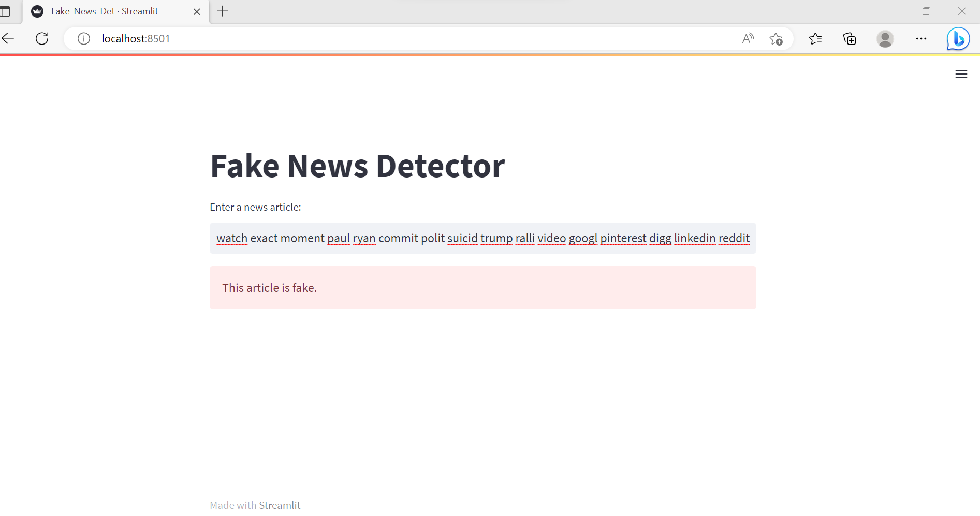
Task: Open a new browser tab
Action: pyautogui.click(x=223, y=11)
